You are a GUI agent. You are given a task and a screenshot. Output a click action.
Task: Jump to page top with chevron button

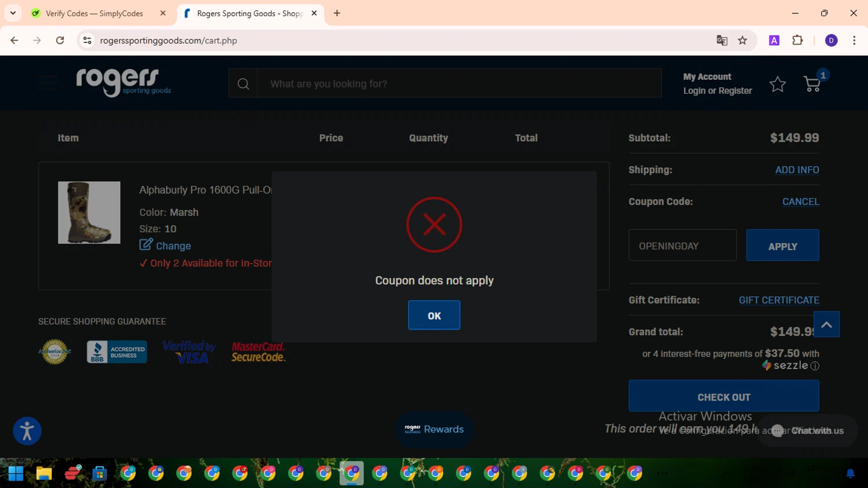coord(826,324)
